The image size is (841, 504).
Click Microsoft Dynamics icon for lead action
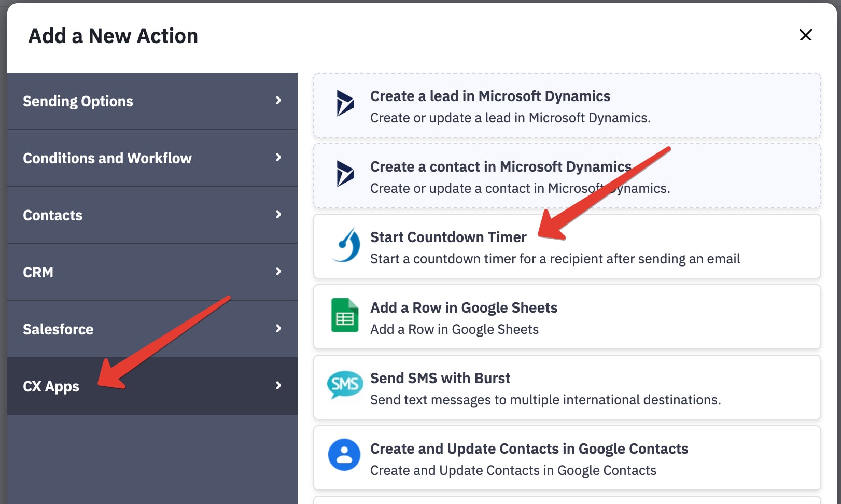345,103
